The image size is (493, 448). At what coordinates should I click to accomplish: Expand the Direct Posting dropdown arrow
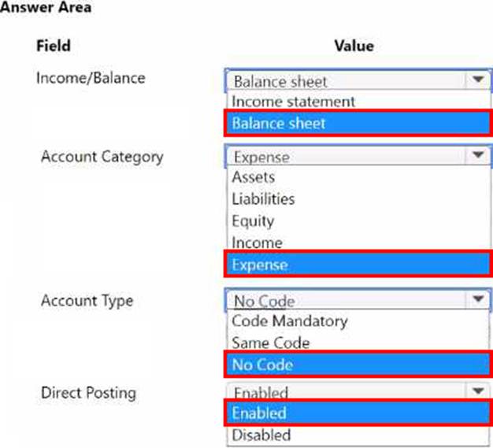(x=476, y=391)
